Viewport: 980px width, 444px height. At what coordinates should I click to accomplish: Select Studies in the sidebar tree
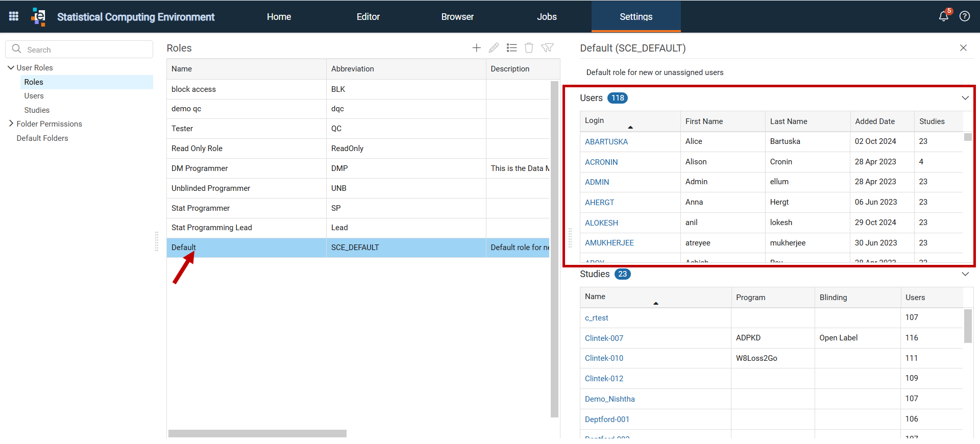37,110
